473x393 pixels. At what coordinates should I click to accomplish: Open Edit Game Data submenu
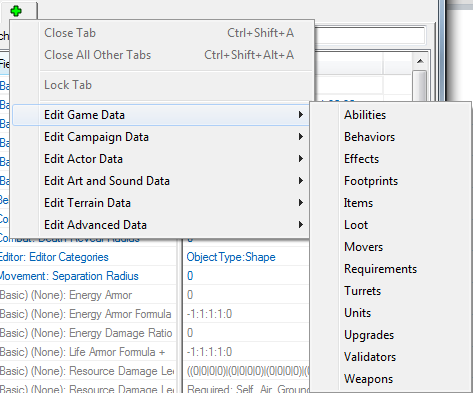point(161,115)
